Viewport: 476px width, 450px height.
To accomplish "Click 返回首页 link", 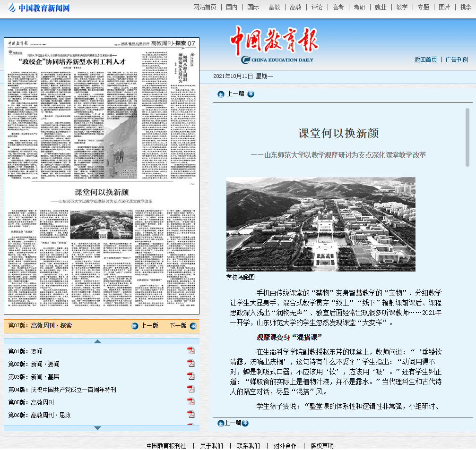I will click(425, 59).
